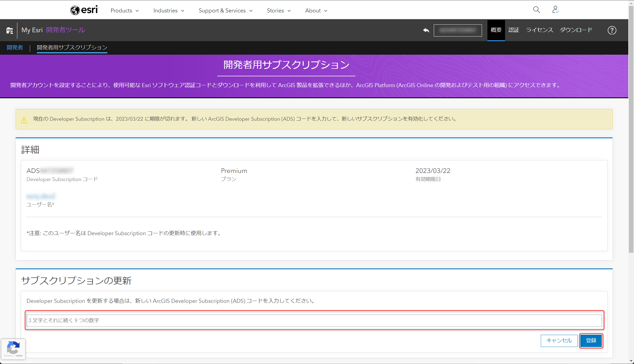This screenshot has height=364, width=634.
Task: Click the Developer Subscription コード label
Action: 62,179
